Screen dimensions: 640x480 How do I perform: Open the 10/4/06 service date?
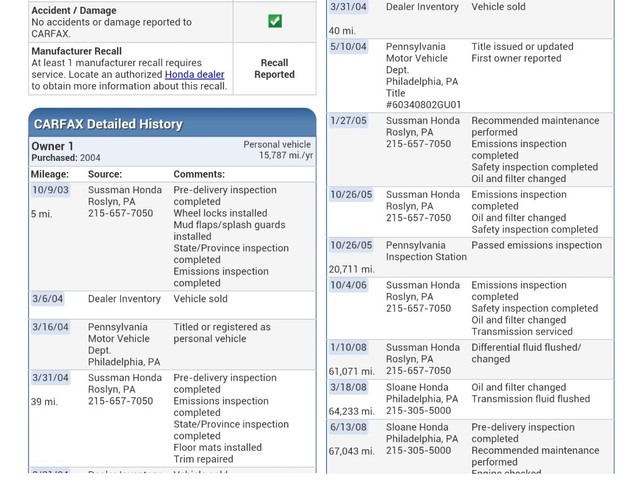[348, 285]
